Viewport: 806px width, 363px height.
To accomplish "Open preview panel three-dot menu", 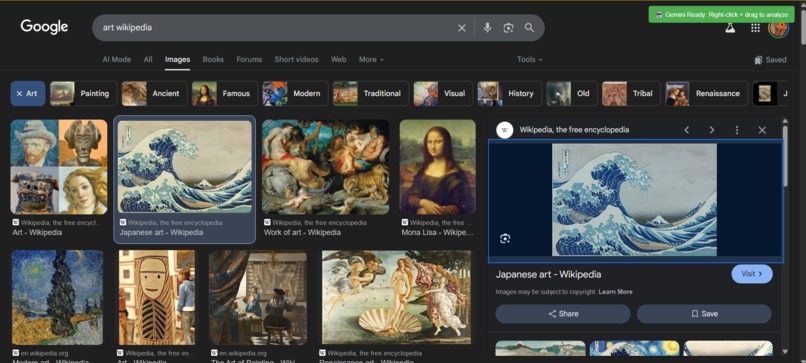I will pyautogui.click(x=737, y=130).
